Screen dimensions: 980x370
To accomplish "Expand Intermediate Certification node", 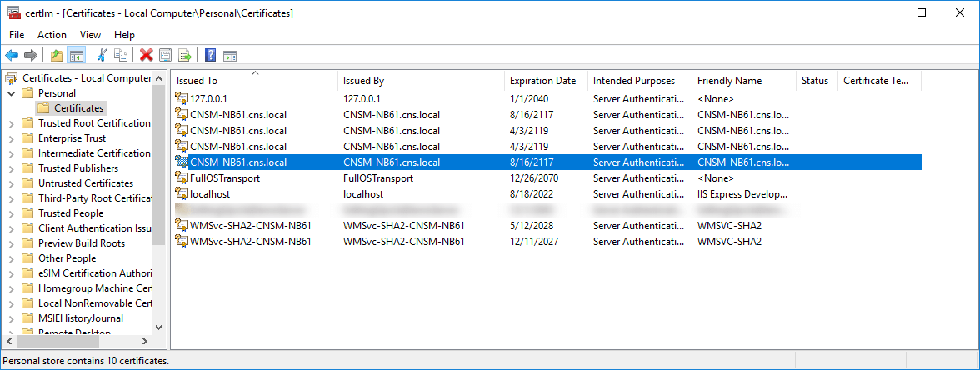I will pyautogui.click(x=12, y=153).
